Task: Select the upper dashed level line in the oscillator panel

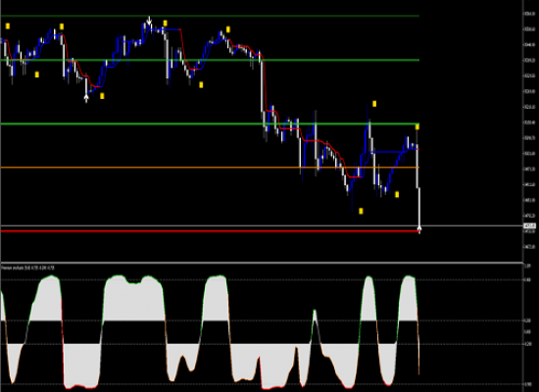Action: pos(262,280)
